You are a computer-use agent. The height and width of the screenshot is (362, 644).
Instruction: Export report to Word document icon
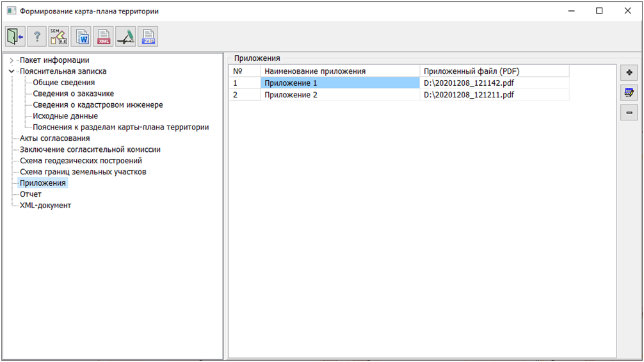(x=81, y=37)
